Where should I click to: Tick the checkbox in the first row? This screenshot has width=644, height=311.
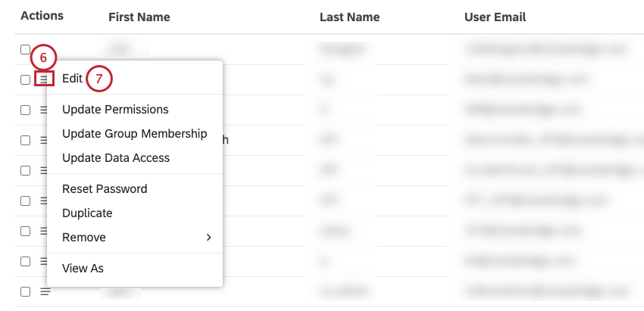(25, 49)
